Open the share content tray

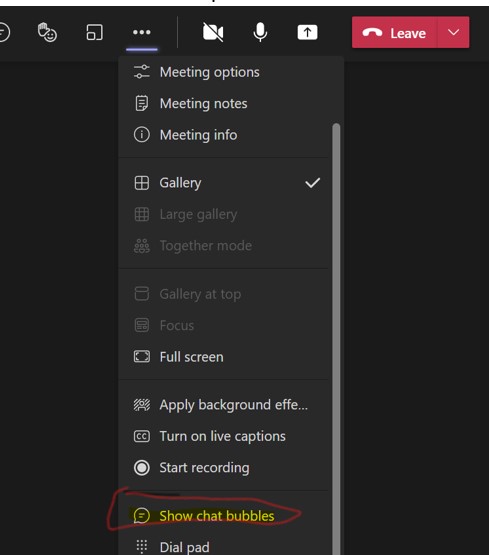(x=307, y=33)
